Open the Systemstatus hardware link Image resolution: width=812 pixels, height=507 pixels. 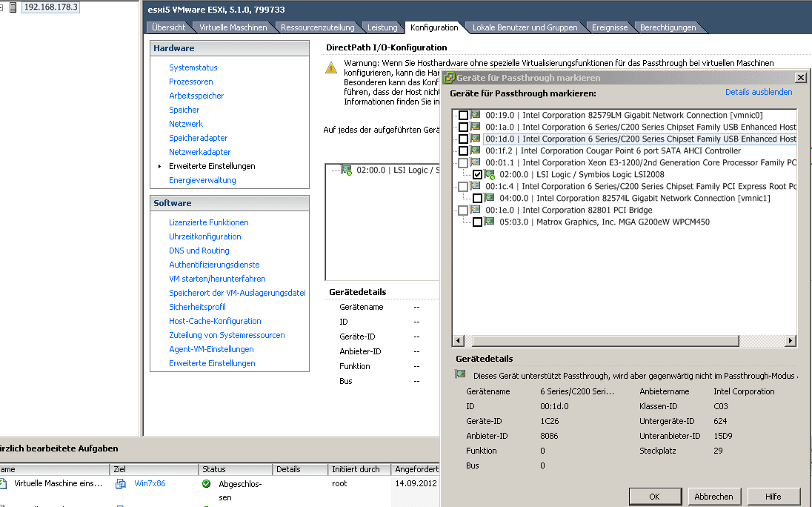click(x=193, y=67)
